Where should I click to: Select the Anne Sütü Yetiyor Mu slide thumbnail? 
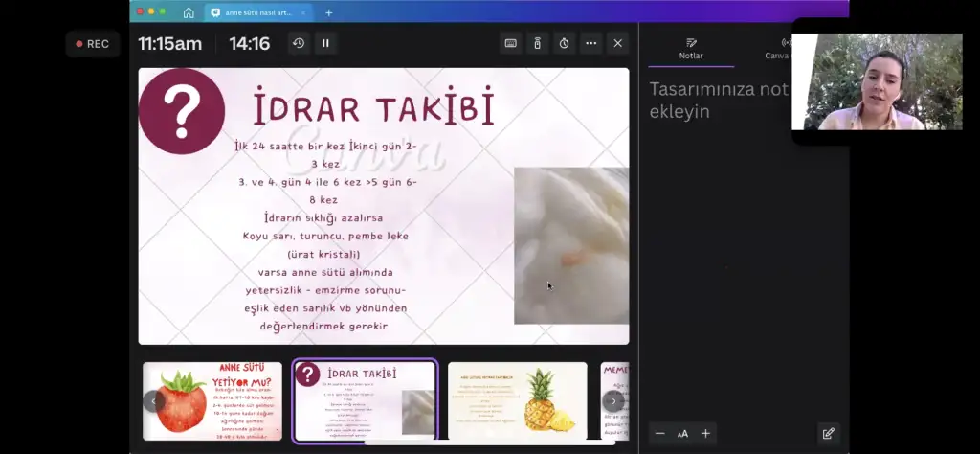coord(212,400)
